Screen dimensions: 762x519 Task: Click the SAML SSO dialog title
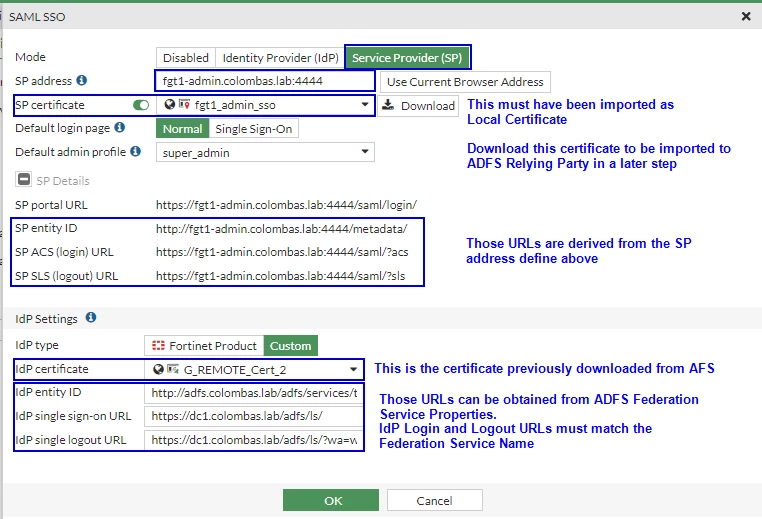37,17
